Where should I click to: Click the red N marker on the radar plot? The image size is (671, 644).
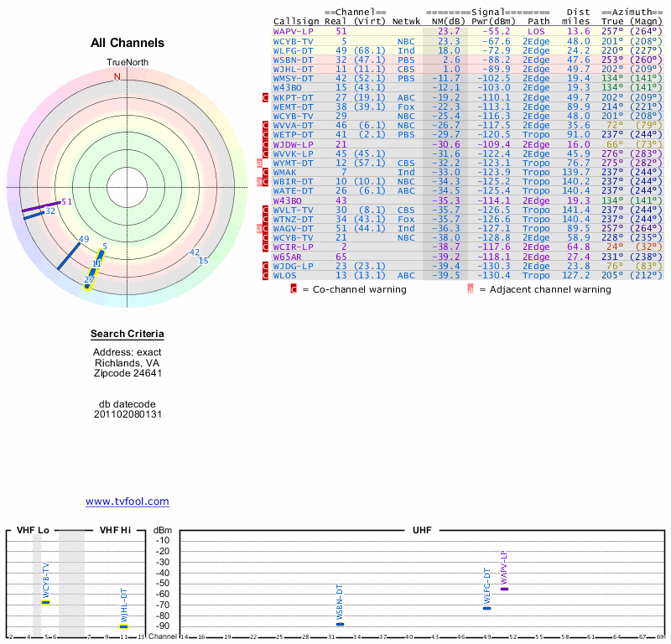click(x=117, y=76)
